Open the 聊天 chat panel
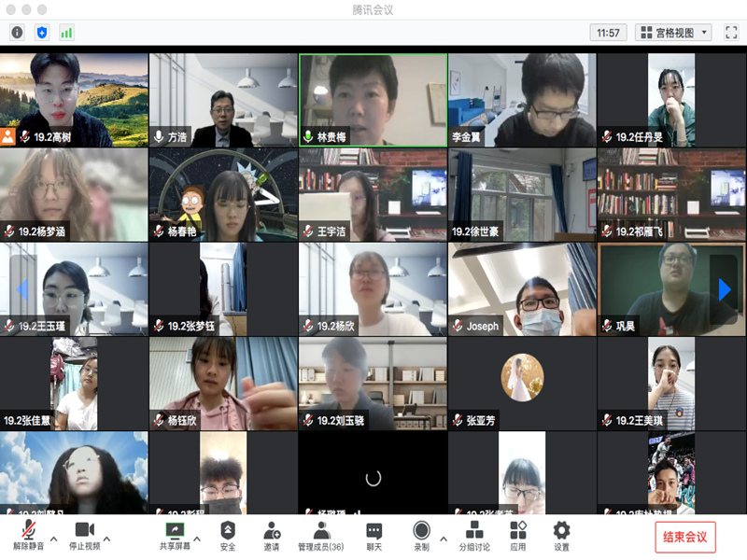Image resolution: width=747 pixels, height=560 pixels. pyautogui.click(x=373, y=536)
